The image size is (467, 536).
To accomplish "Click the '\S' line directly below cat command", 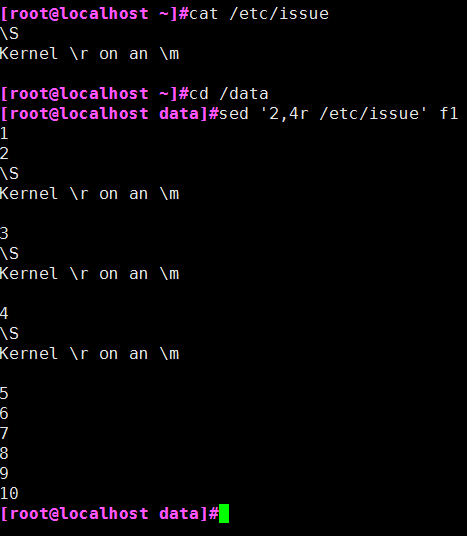I will (10, 34).
